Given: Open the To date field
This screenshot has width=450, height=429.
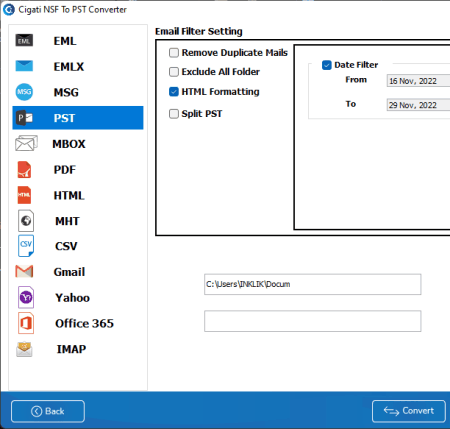Looking at the screenshot, I should click(418, 105).
